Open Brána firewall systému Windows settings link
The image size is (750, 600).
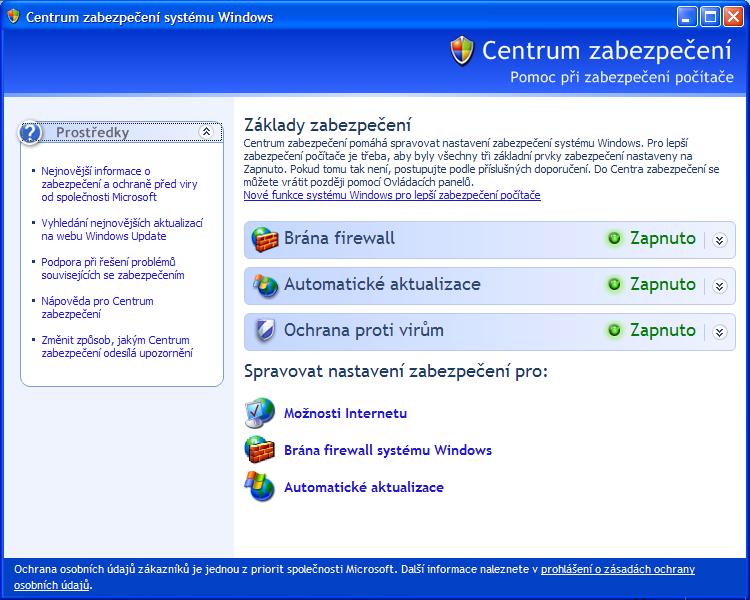pyautogui.click(x=388, y=450)
